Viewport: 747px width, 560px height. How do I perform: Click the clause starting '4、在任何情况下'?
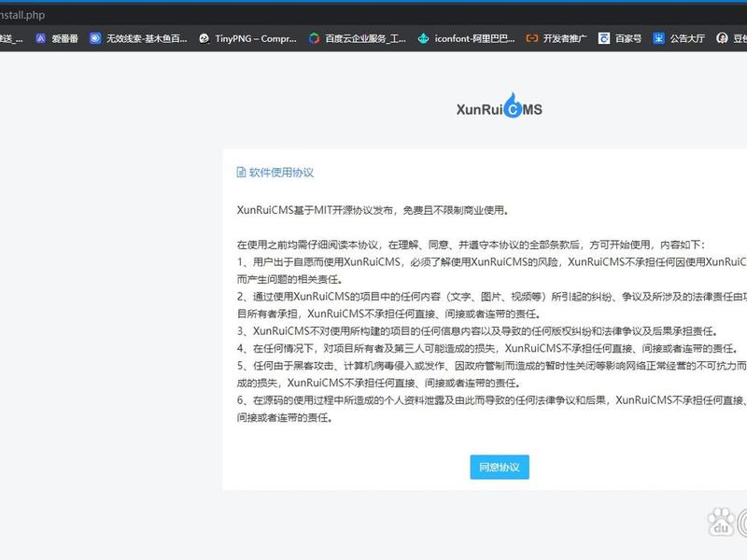[487, 348]
